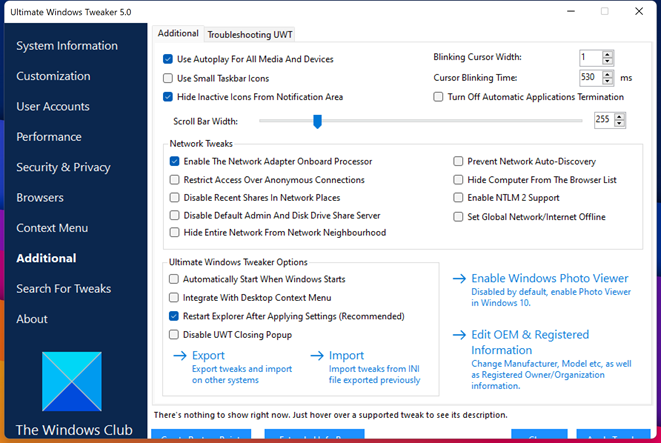Screen dimensions: 661x443
Task: Open the Browsers section
Action: 40,197
